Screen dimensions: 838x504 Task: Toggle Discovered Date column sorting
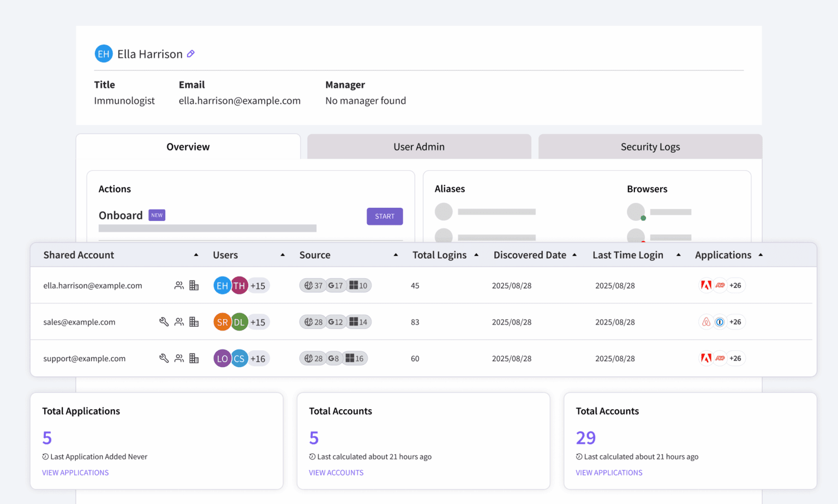click(x=574, y=254)
